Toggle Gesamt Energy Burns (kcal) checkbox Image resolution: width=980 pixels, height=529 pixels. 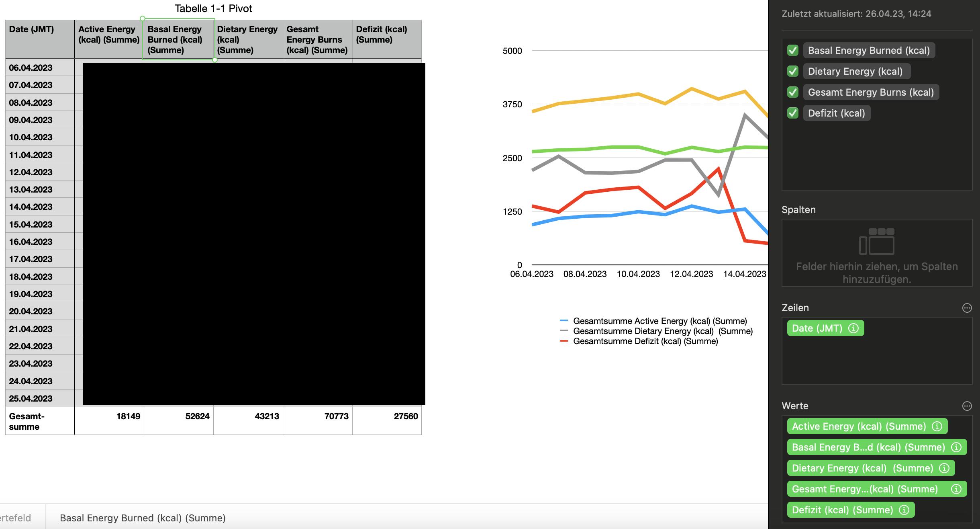793,92
